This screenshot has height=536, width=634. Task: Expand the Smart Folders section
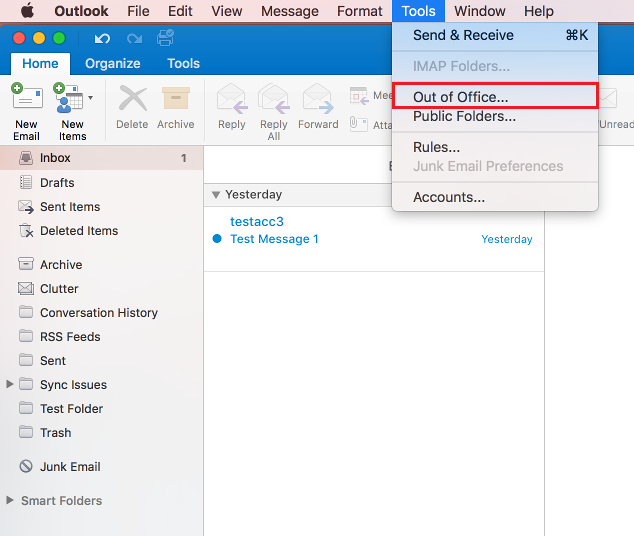10,500
